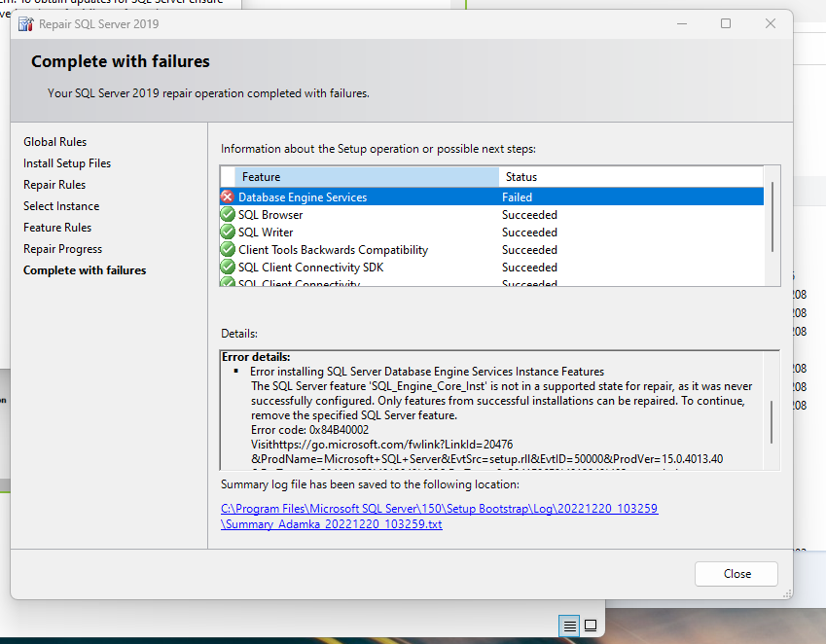Click the green check icon next to SQL Browser
Image resolution: width=826 pixels, height=644 pixels.
228,214
